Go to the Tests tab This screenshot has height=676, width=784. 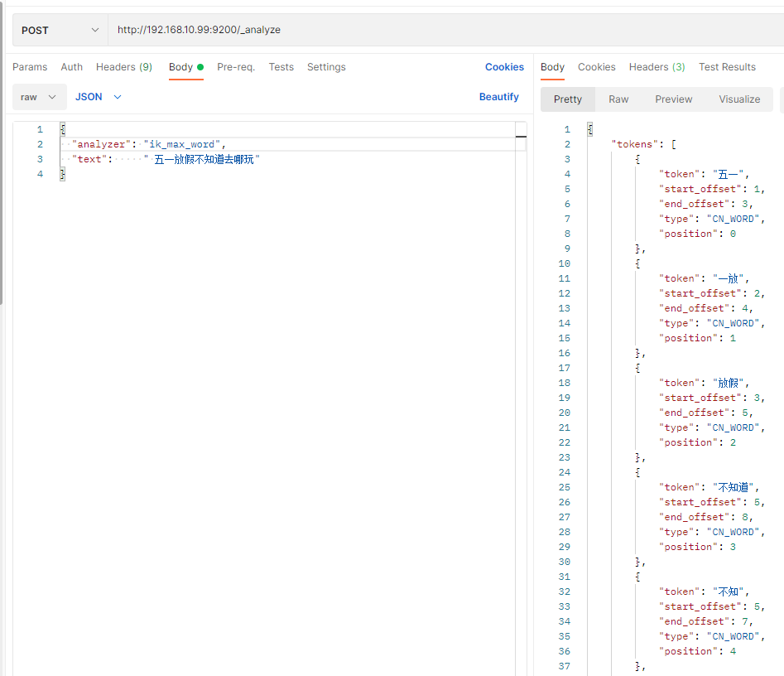pyautogui.click(x=281, y=67)
